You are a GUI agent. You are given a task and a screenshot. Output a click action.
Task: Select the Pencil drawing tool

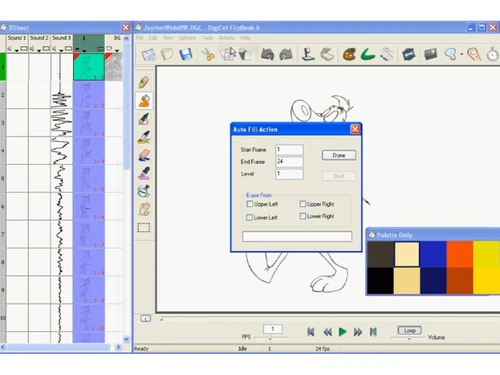[144, 82]
